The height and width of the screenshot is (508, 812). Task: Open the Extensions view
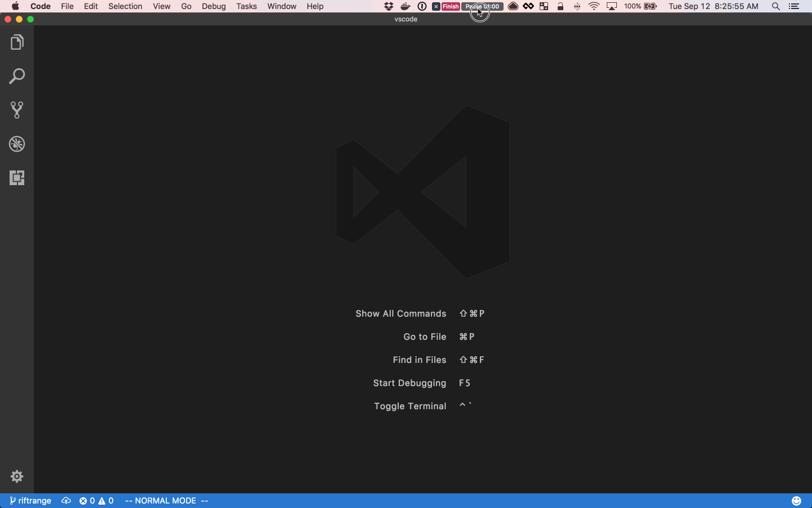(x=16, y=178)
